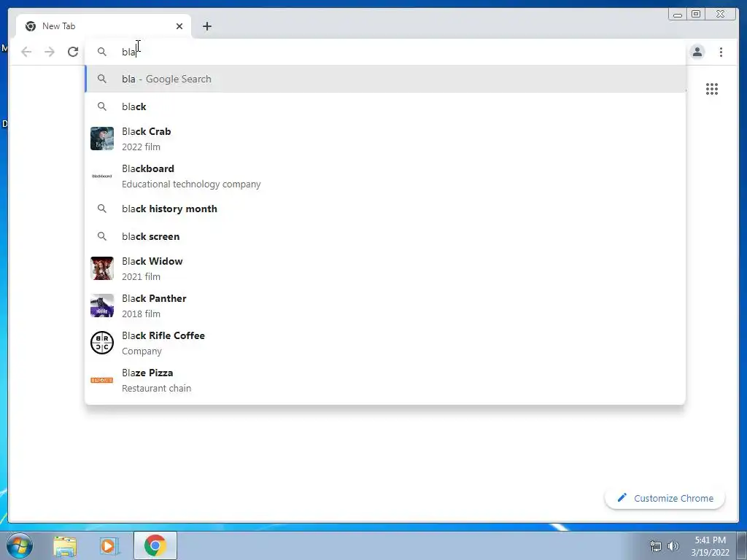Screen dimensions: 747x560
Task: Click the Show desktop strip at taskbar end
Action: (742, 545)
